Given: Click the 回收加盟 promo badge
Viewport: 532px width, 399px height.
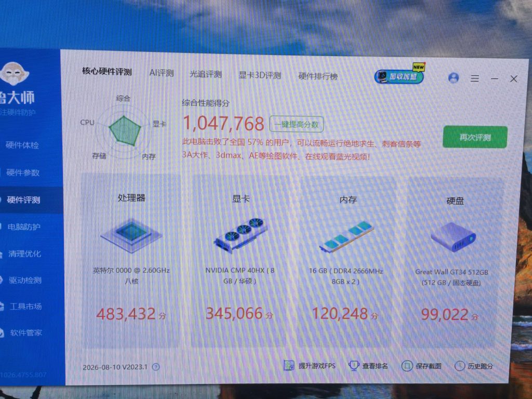Looking at the screenshot, I should pyautogui.click(x=399, y=76).
